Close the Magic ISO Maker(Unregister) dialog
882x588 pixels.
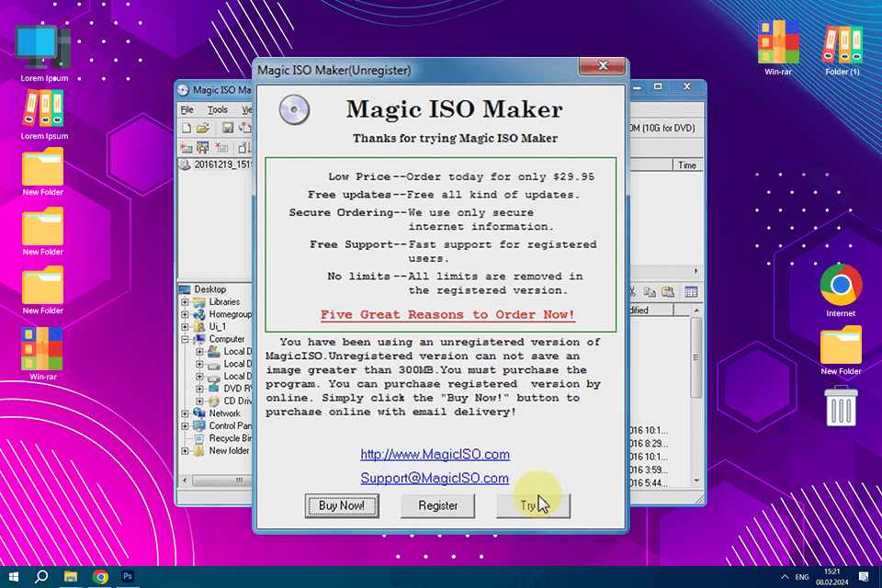click(603, 66)
